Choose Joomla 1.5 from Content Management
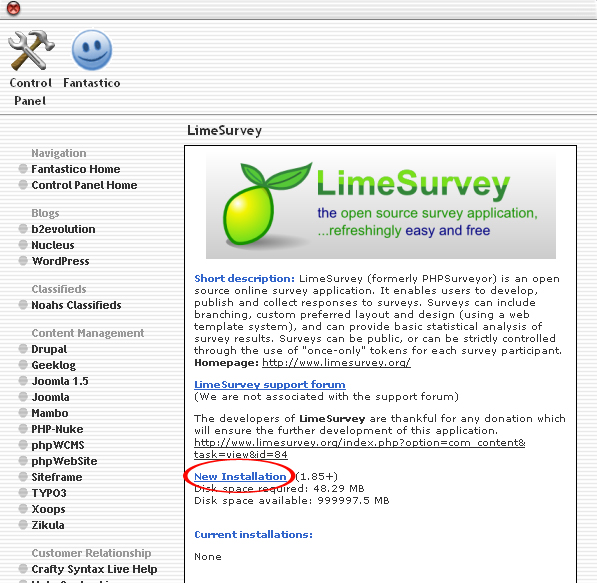The width and height of the screenshot is (597, 583). pyautogui.click(x=60, y=381)
